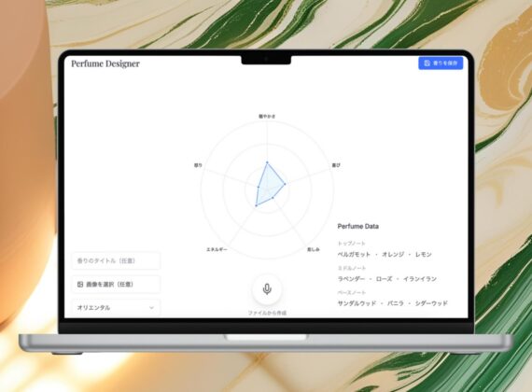Click the Perfume Designer logo title
The height and width of the screenshot is (392, 532).
pyautogui.click(x=105, y=63)
